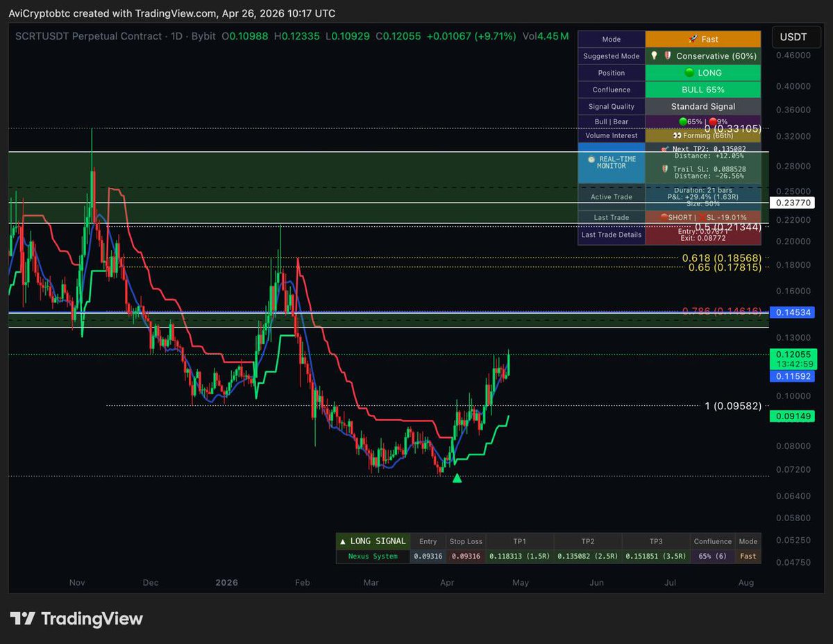Viewport: 833px width, 644px height.
Task: Click the Position row label
Action: click(612, 73)
